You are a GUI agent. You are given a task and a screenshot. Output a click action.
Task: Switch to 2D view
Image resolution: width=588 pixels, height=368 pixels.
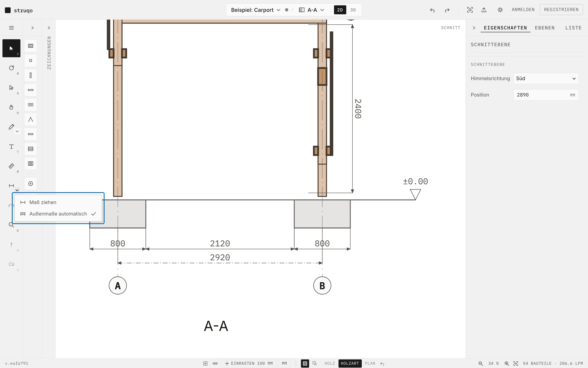(340, 10)
